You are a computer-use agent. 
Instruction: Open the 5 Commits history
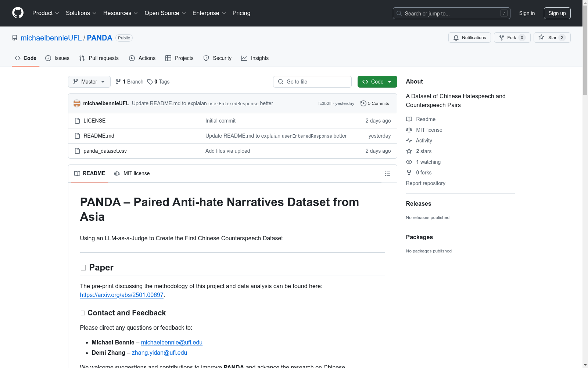point(374,103)
